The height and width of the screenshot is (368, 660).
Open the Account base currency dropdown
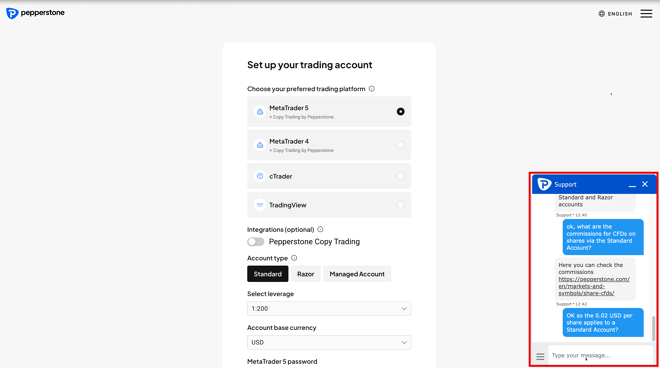click(x=329, y=342)
